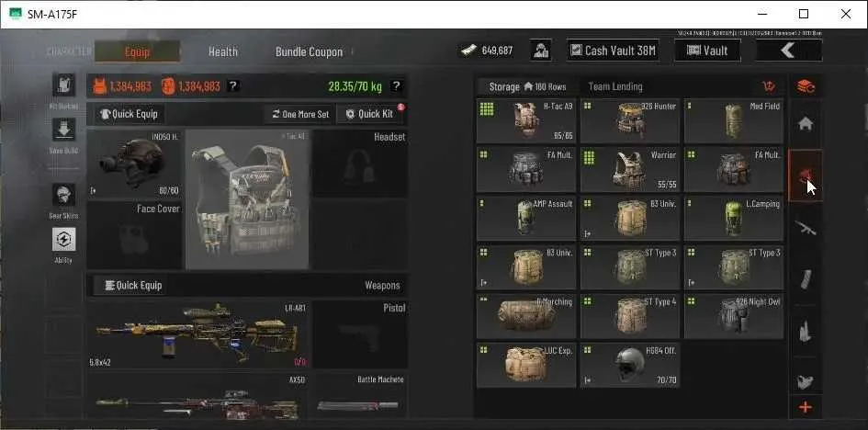Open the Vault button
This screenshot has height=430, width=868.
(707, 51)
